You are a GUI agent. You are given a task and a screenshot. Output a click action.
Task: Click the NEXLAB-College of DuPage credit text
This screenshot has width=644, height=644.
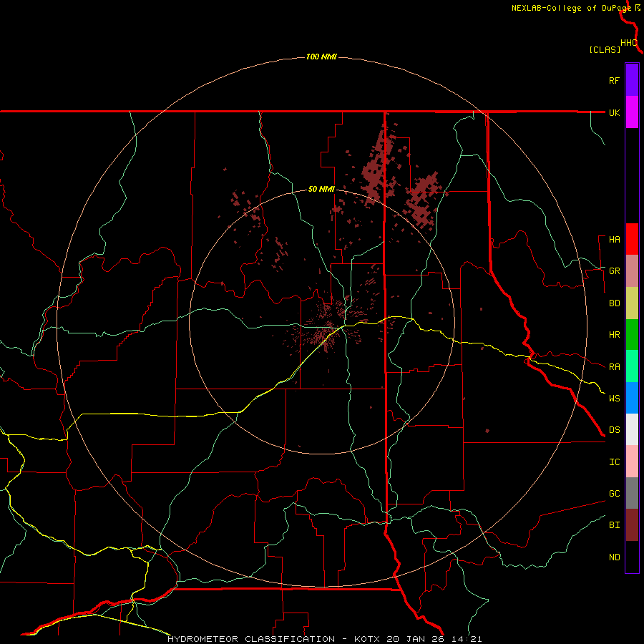[x=571, y=8]
